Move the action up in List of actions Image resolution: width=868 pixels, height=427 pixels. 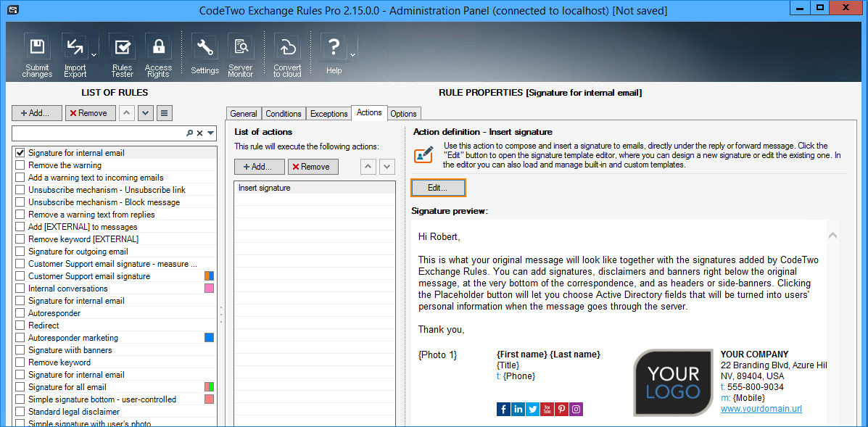coord(368,167)
